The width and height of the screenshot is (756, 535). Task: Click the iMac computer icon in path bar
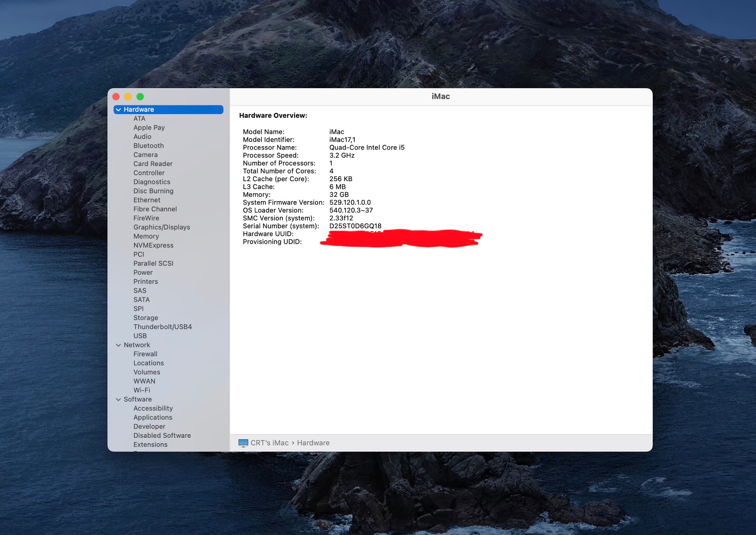[243, 443]
